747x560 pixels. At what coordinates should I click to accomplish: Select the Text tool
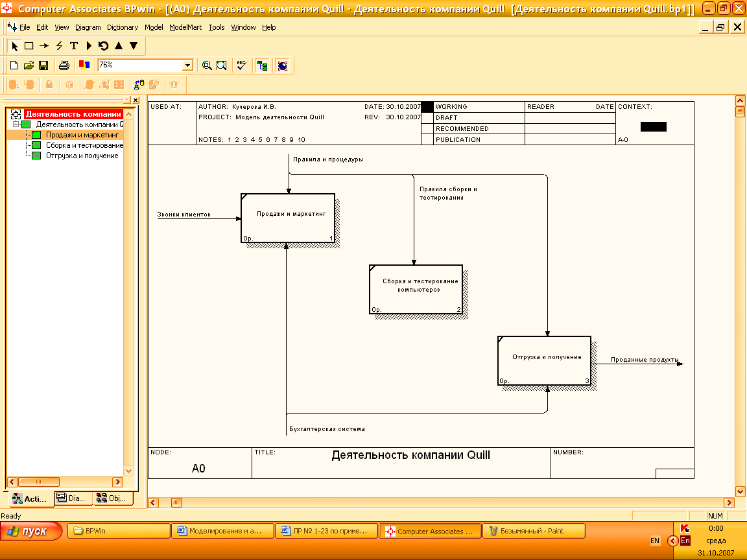click(74, 46)
